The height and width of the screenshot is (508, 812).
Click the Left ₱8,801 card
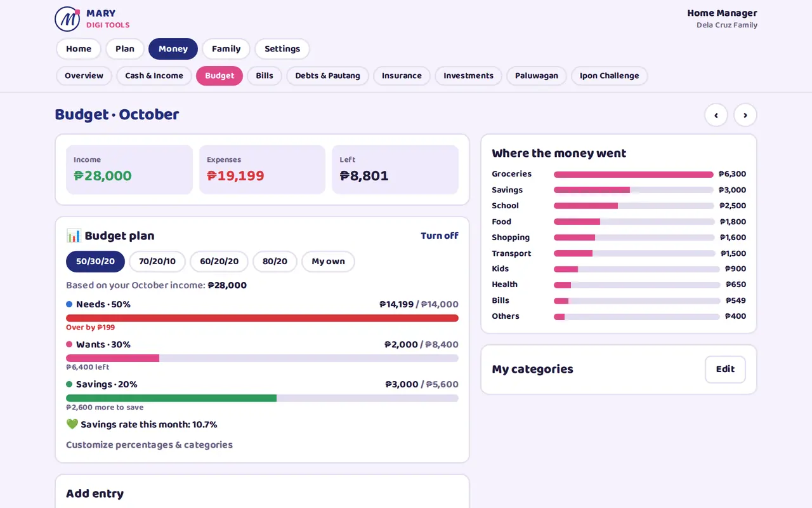point(395,170)
